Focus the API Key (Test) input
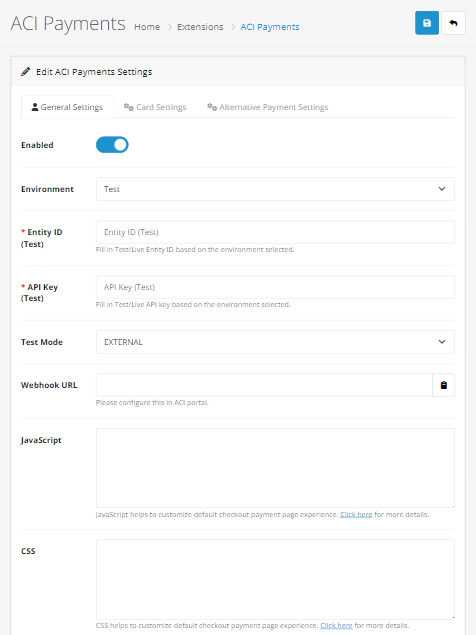Viewport: 476px width, 635px height. (x=275, y=287)
